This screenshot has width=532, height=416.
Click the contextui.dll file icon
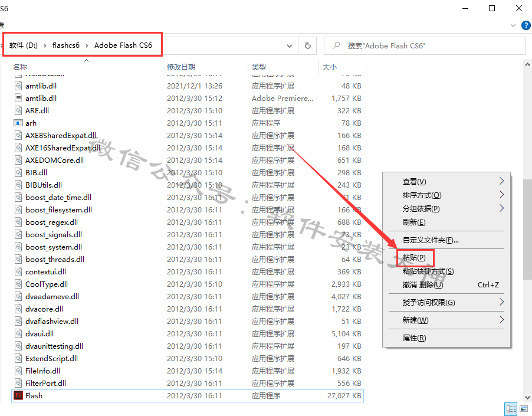[x=18, y=272]
